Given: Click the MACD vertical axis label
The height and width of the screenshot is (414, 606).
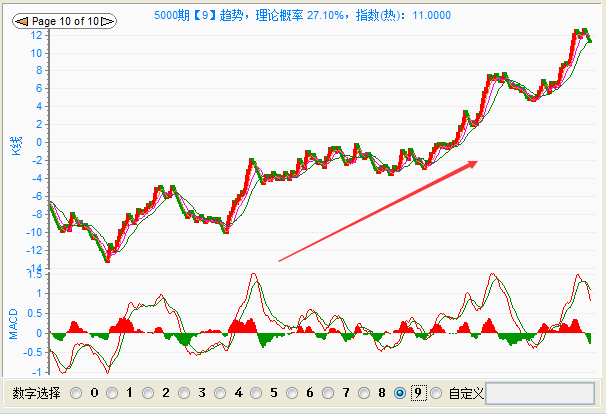Looking at the screenshot, I should pos(15,321).
